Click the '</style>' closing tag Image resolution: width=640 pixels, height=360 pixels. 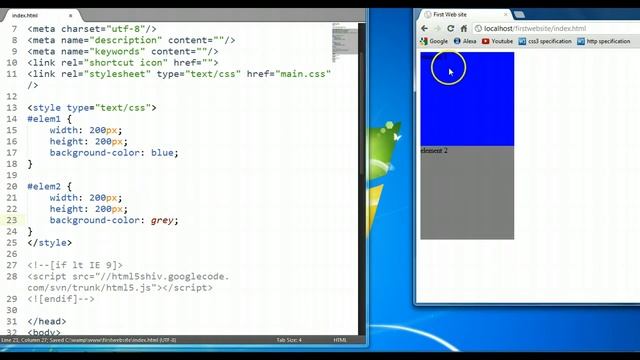[50, 243]
